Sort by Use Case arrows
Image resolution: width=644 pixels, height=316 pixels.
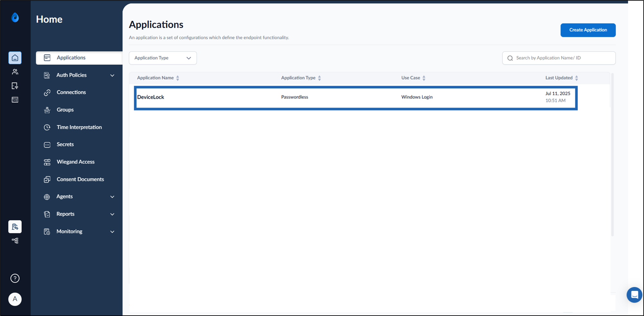(x=424, y=78)
